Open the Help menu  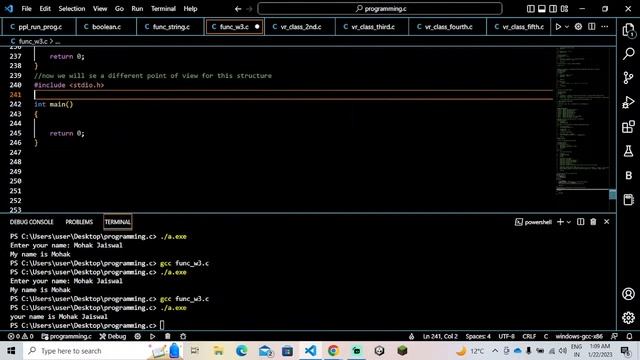pos(190,9)
